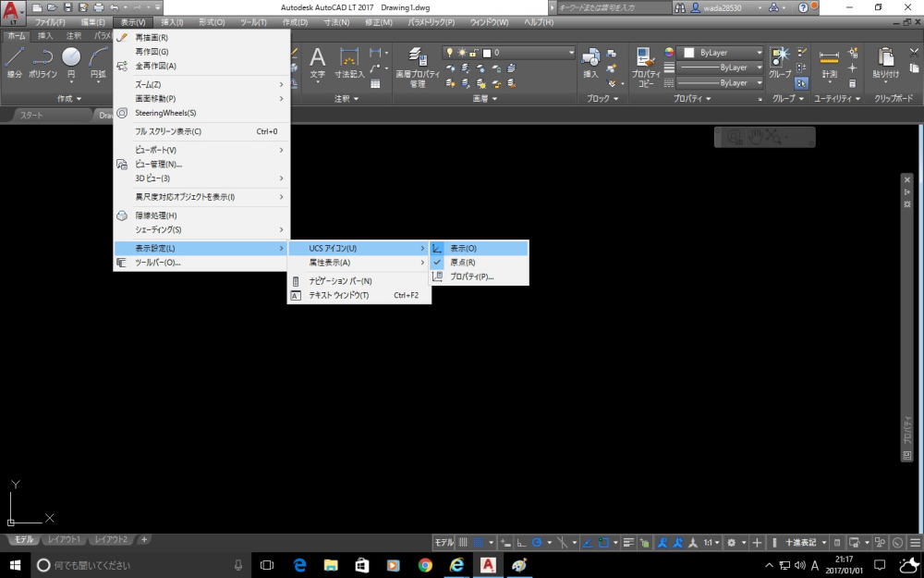Open the lineweight ByLayer dropdown
The height and width of the screenshot is (578, 924).
tap(720, 68)
